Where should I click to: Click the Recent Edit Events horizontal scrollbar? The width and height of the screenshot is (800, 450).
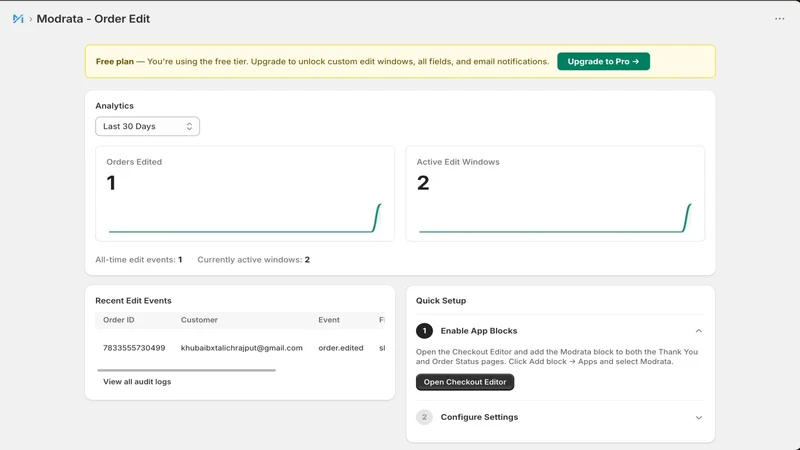click(186, 370)
